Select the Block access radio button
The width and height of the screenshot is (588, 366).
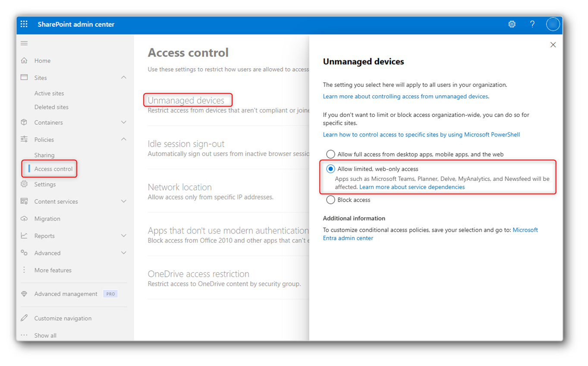click(x=330, y=200)
